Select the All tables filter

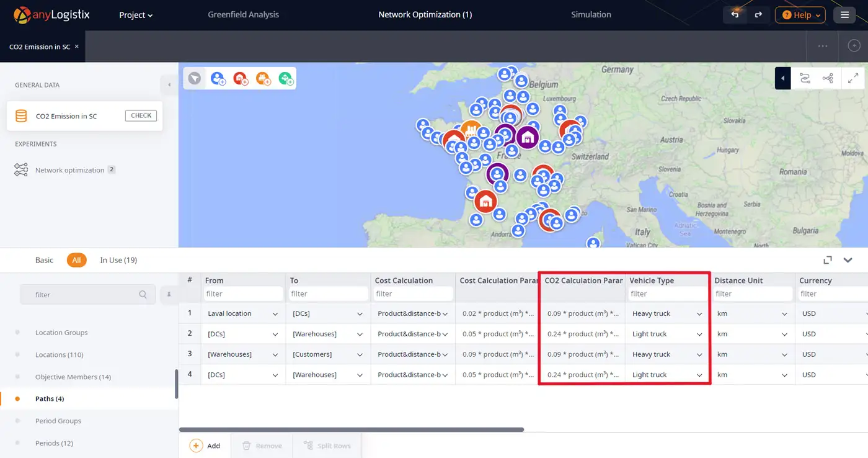(76, 260)
